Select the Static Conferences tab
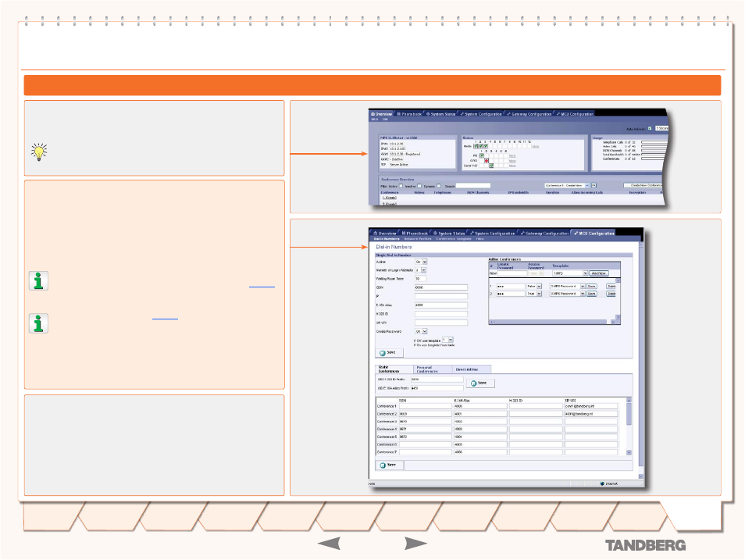The image size is (745, 560). coord(394,369)
